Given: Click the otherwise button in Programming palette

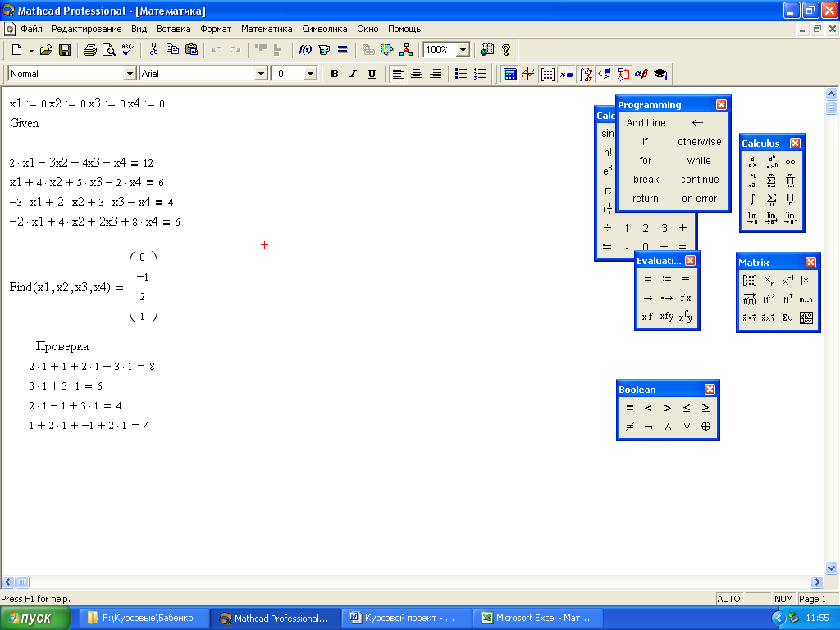Looking at the screenshot, I should tap(699, 142).
